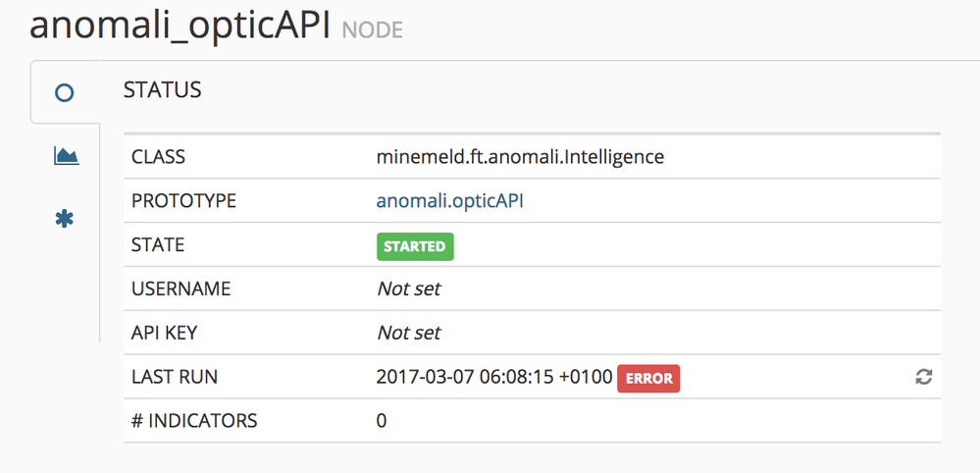Select the minemeld.ft.anomali.Intelligence class value

pos(520,157)
